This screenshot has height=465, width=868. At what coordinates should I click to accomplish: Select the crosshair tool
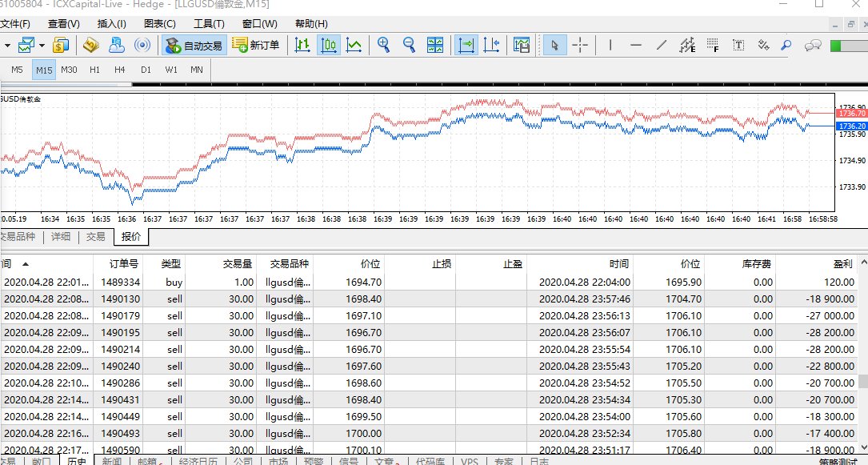point(581,45)
